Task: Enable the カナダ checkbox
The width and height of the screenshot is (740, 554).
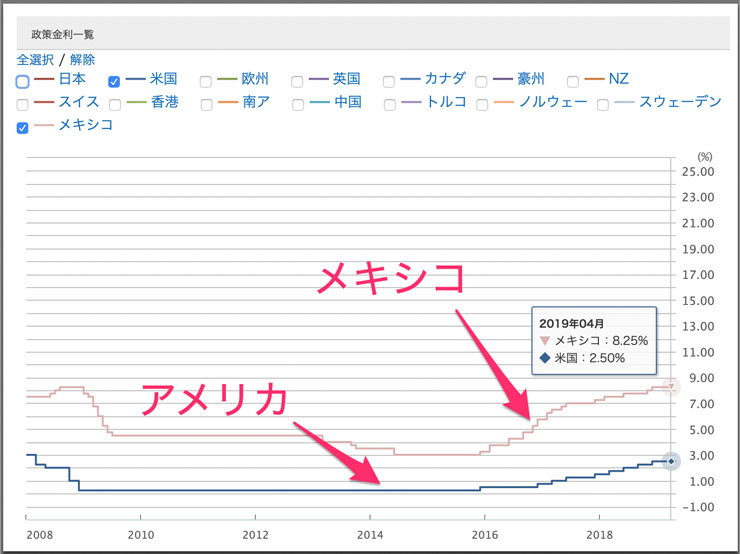Action: tap(388, 82)
